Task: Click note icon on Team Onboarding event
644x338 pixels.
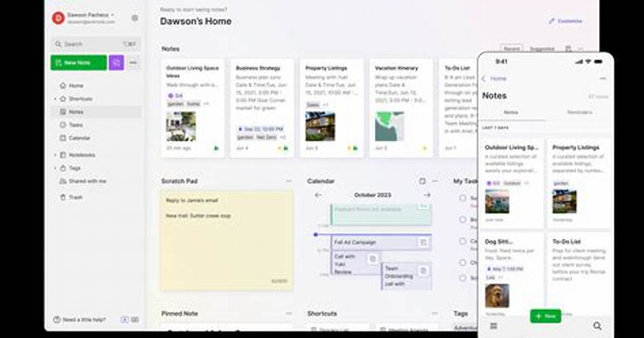Action: click(x=423, y=271)
